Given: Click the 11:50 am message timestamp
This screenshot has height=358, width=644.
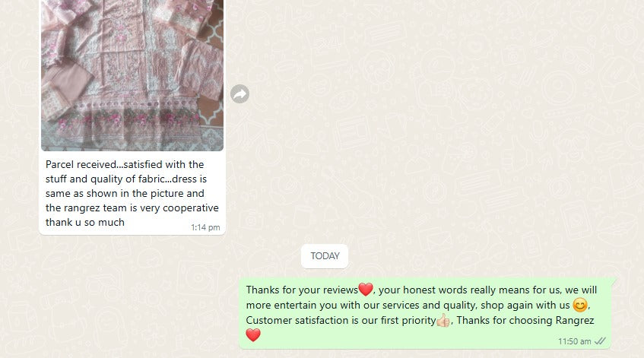Looking at the screenshot, I should coord(574,341).
